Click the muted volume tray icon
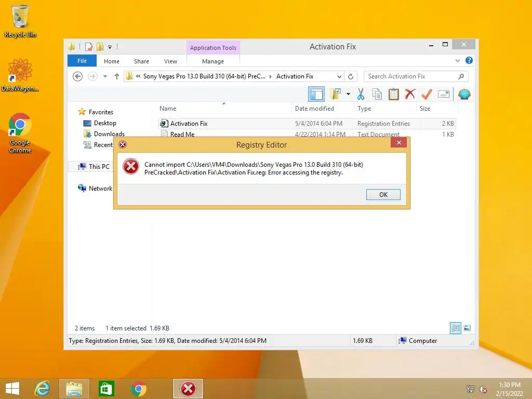The width and height of the screenshot is (532, 399). coord(483,389)
